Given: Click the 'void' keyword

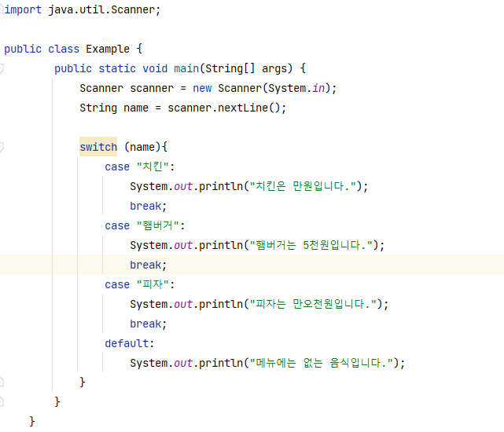Looking at the screenshot, I should point(155,68).
